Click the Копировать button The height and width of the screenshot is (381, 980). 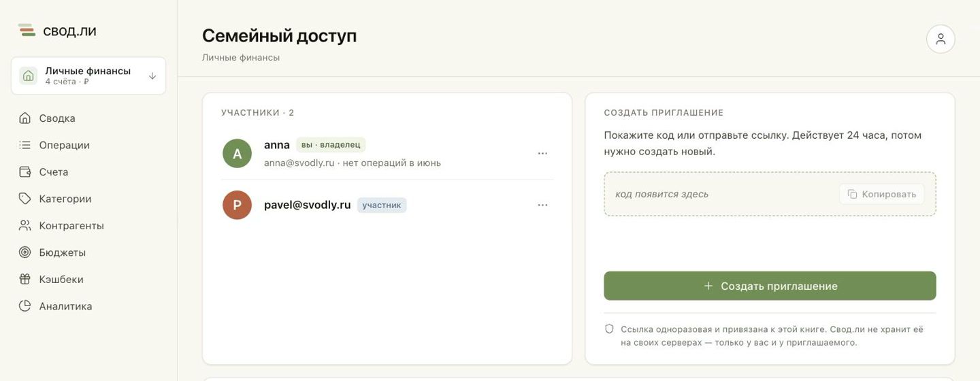[x=881, y=195]
